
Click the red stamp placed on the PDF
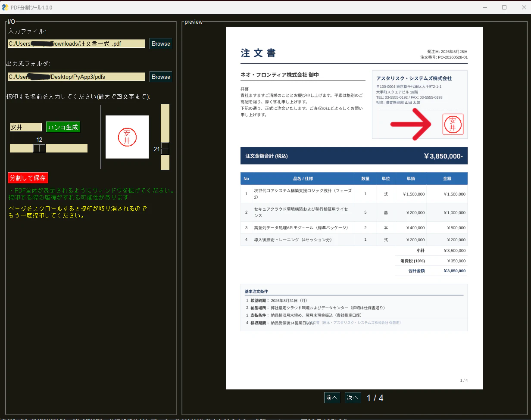tap(453, 124)
